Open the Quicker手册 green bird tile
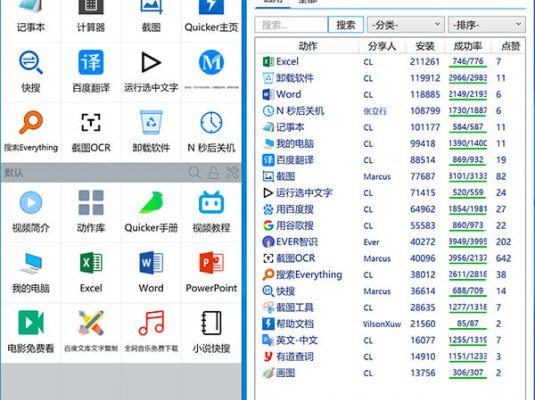 coord(151,212)
